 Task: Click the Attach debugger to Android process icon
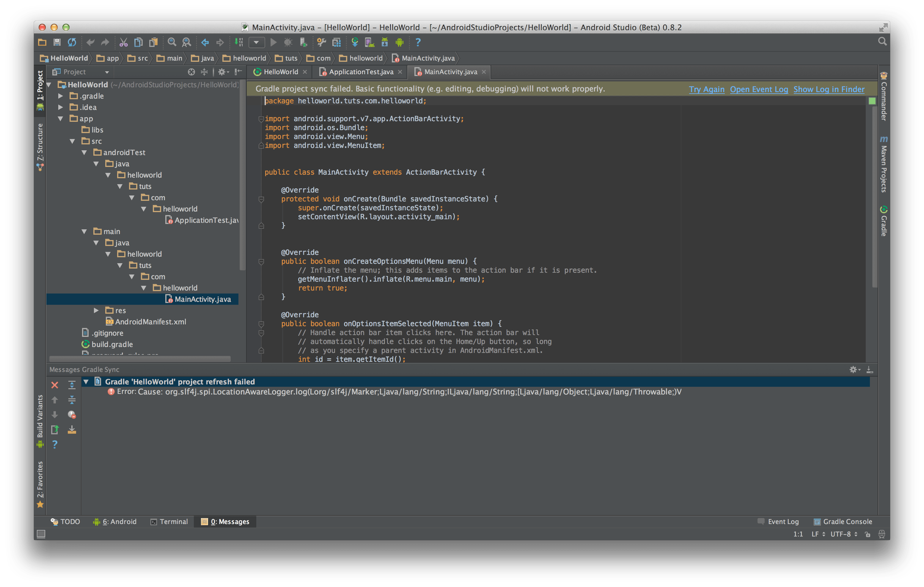[x=303, y=42]
